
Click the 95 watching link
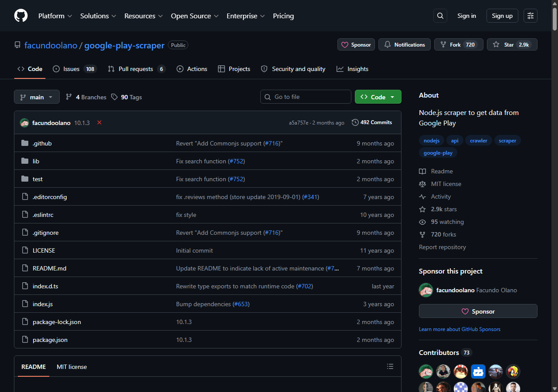tap(442, 222)
